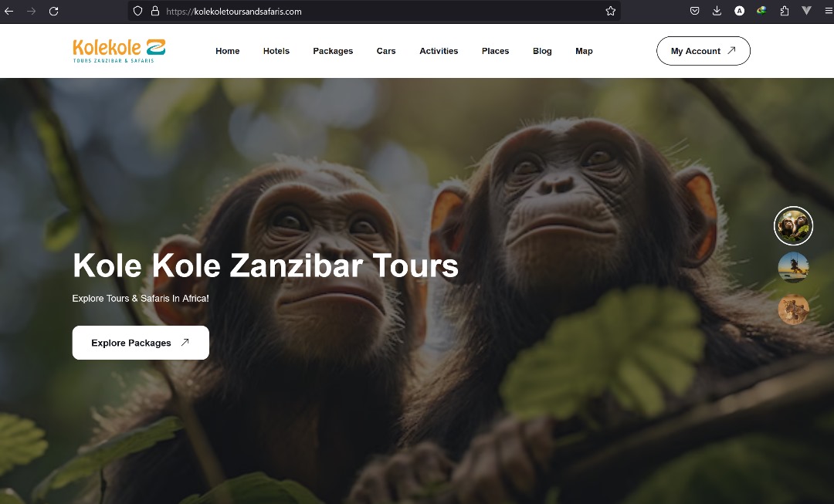Reload the page with refresh icon
The width and height of the screenshot is (834, 504).
pos(54,11)
